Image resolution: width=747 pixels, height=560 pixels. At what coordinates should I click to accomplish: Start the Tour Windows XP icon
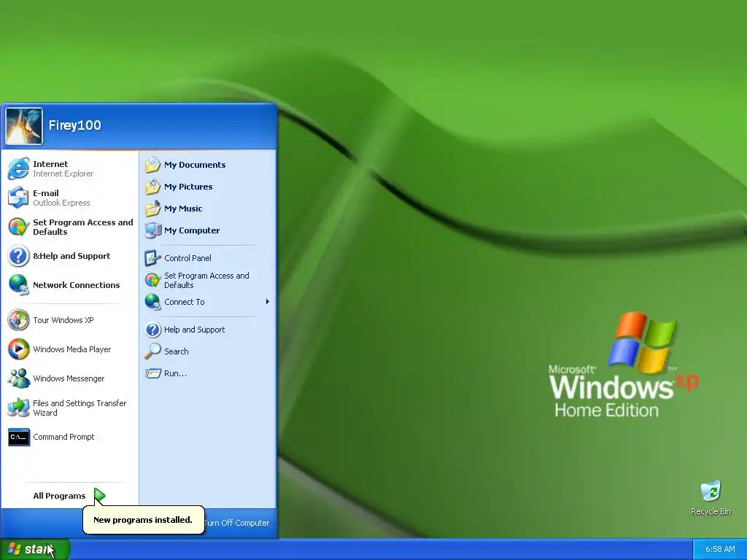tap(18, 320)
